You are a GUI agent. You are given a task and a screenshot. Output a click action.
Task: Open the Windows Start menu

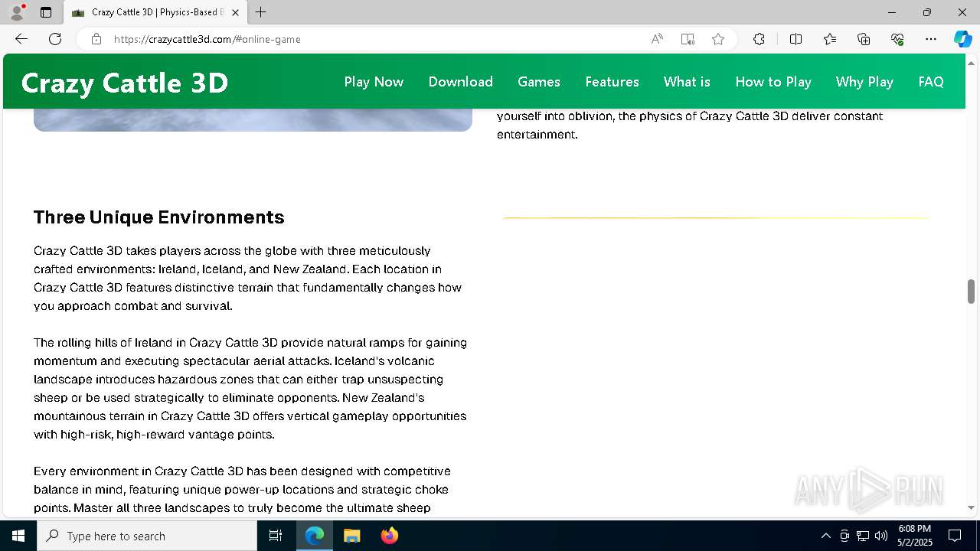pyautogui.click(x=18, y=536)
